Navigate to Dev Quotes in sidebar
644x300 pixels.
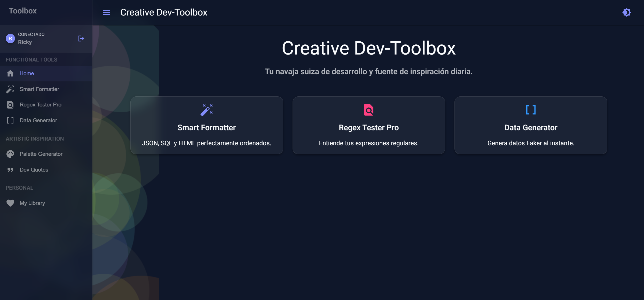pos(46,170)
